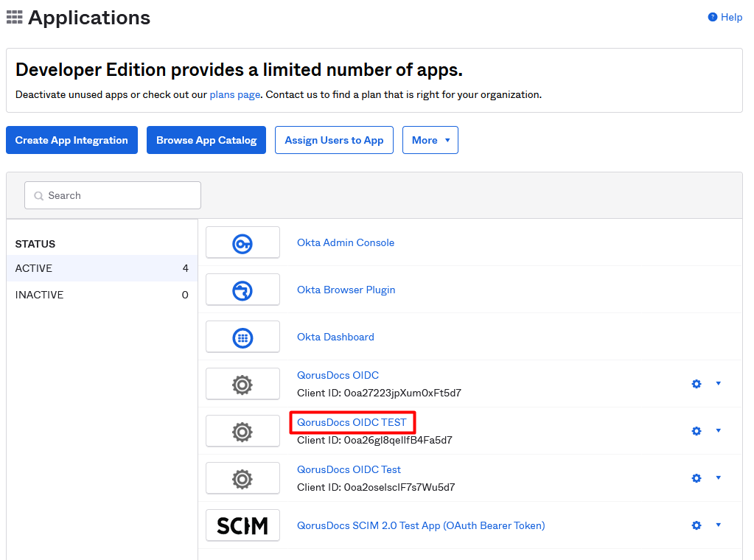Filter by INACTIVE status
754x560 pixels.
(102, 295)
